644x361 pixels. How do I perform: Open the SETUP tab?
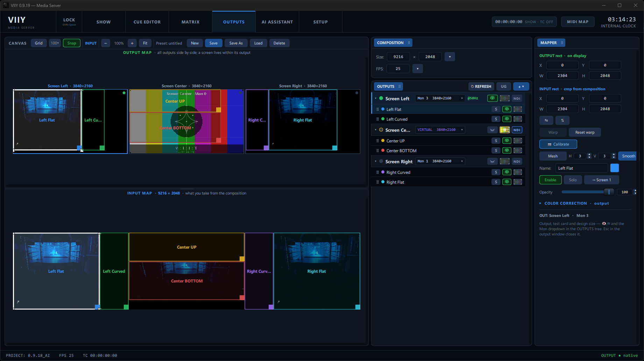pos(320,22)
